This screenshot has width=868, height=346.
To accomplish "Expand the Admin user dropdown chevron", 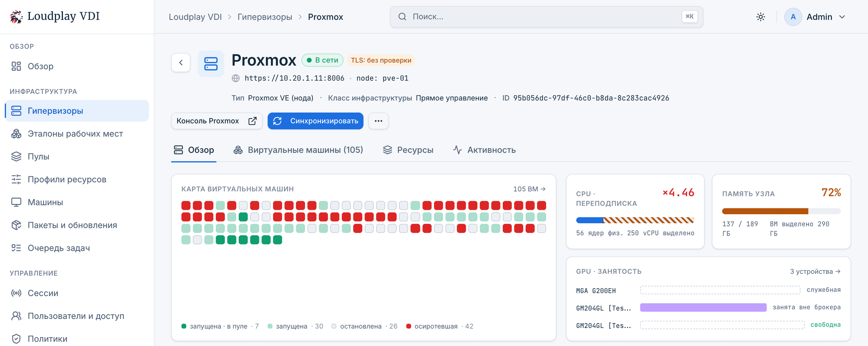I will [x=842, y=17].
